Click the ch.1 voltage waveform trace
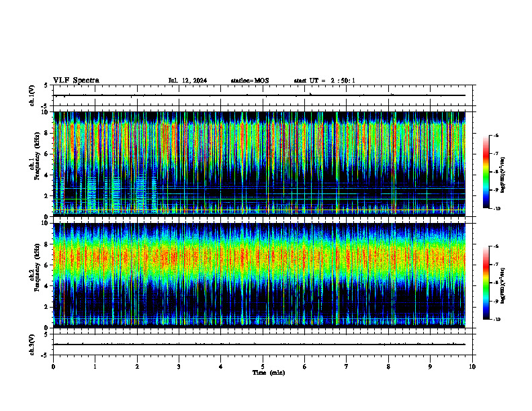532x411 pixels. (259, 95)
